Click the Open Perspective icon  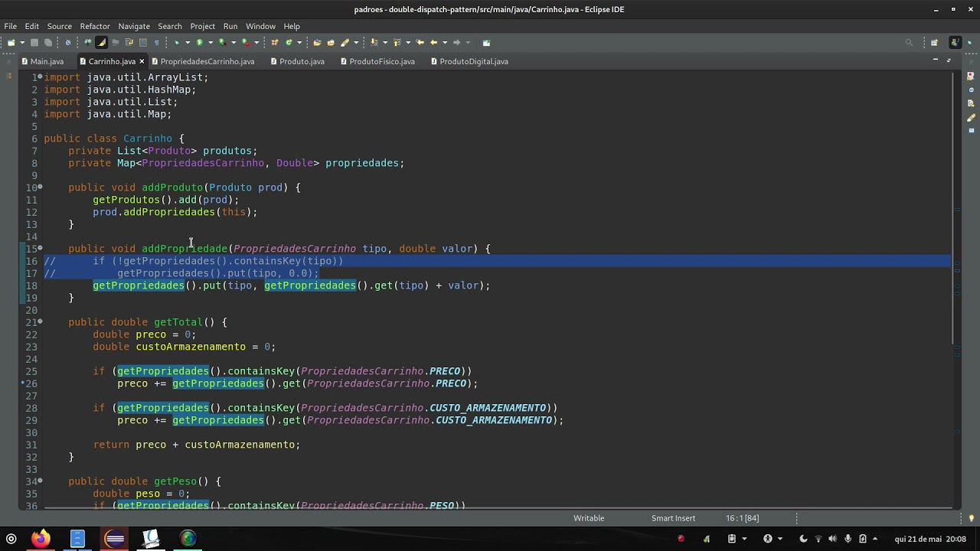coord(934,43)
